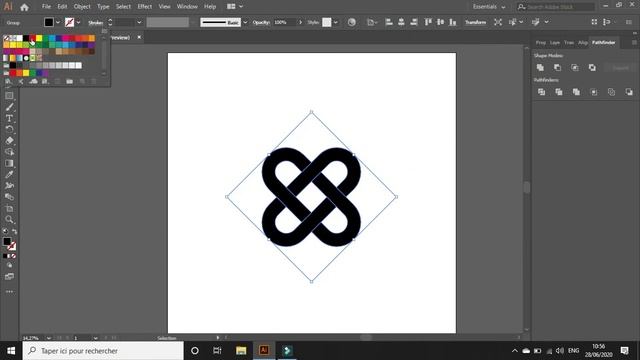Select the Symbol Sprayer tool
The height and width of the screenshot is (360, 640).
(x=9, y=186)
